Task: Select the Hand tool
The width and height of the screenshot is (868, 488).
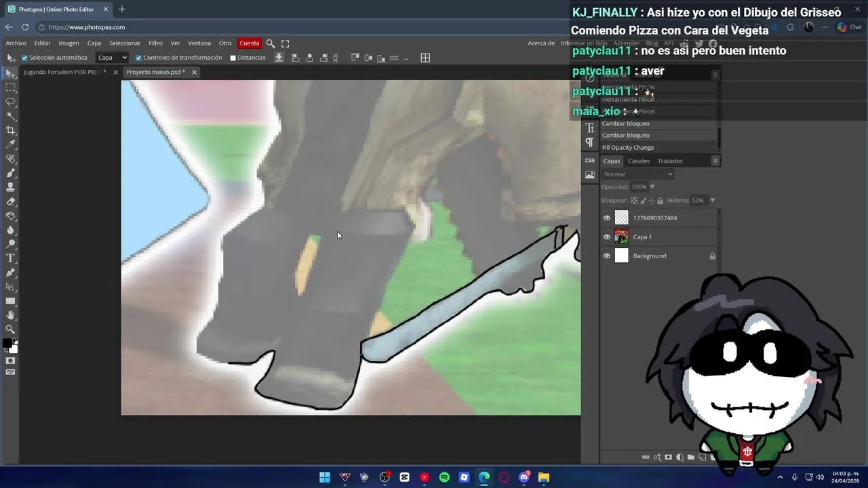Action: (10, 315)
